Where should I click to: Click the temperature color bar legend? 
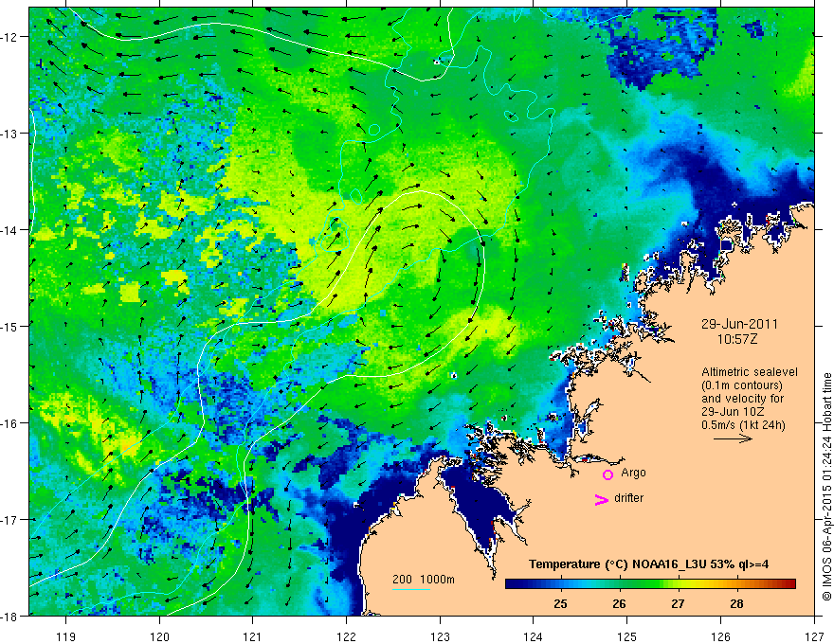coord(650,583)
